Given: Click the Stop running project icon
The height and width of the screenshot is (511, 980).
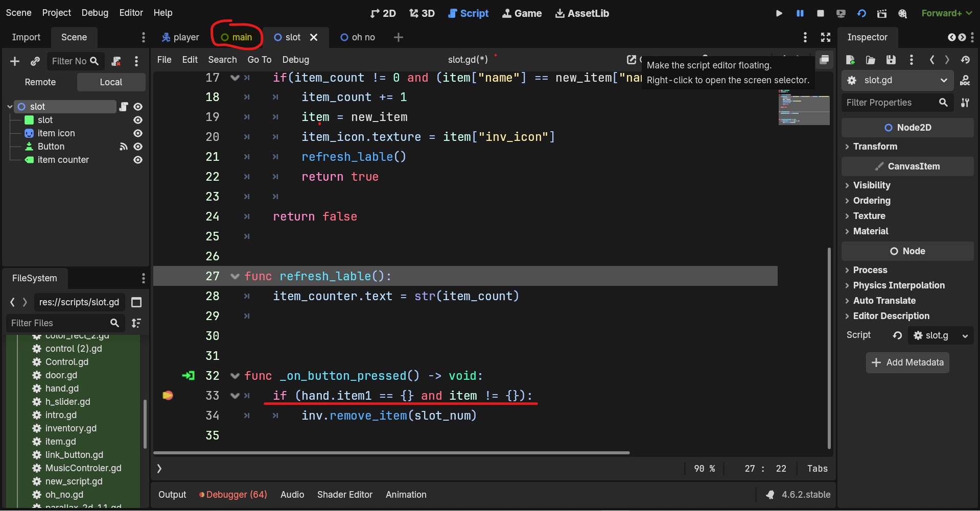Looking at the screenshot, I should tap(821, 13).
